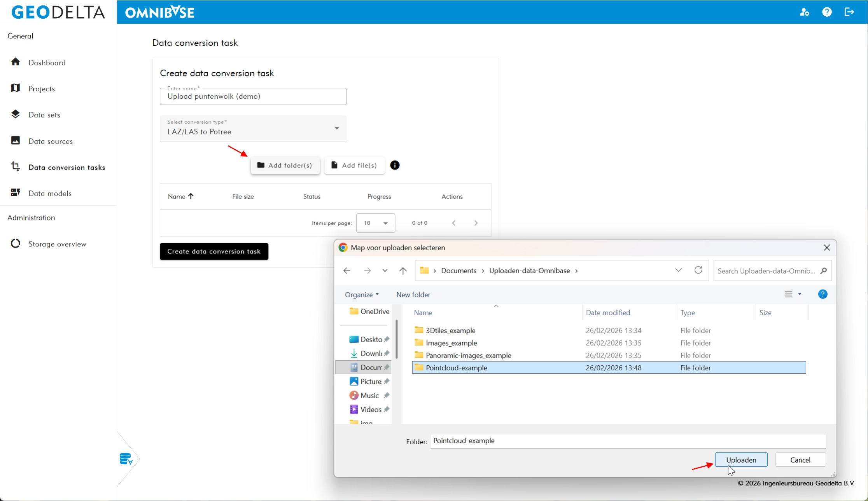Open the view options dropdown arrow
Viewport: 868px width, 501px height.
[x=800, y=294]
